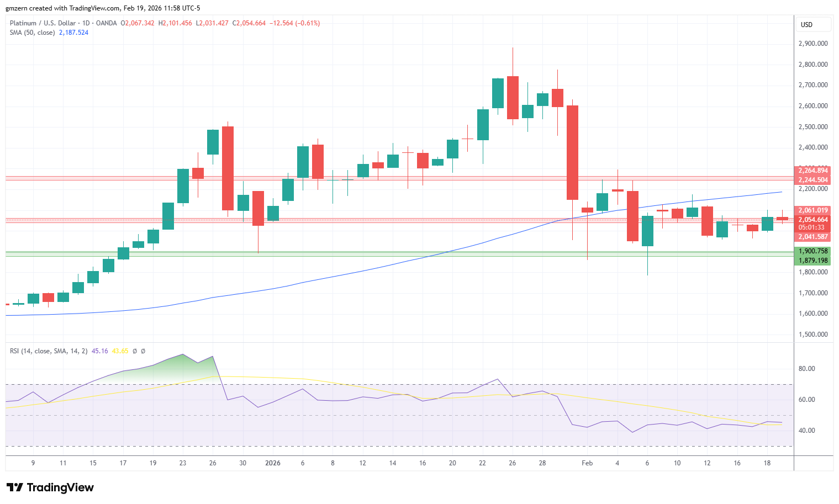Click the high price H2,101.456
The height and width of the screenshot is (504, 839).
[x=175, y=23]
